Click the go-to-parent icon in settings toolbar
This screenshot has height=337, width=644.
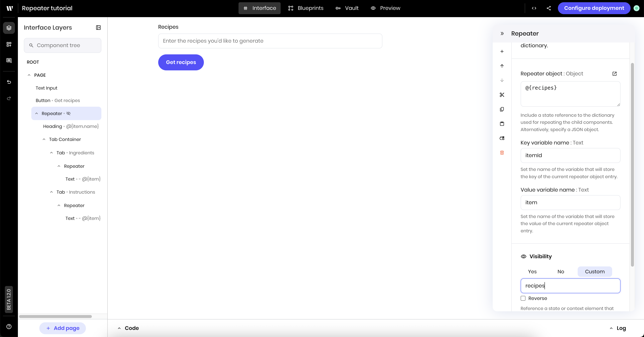point(502,138)
